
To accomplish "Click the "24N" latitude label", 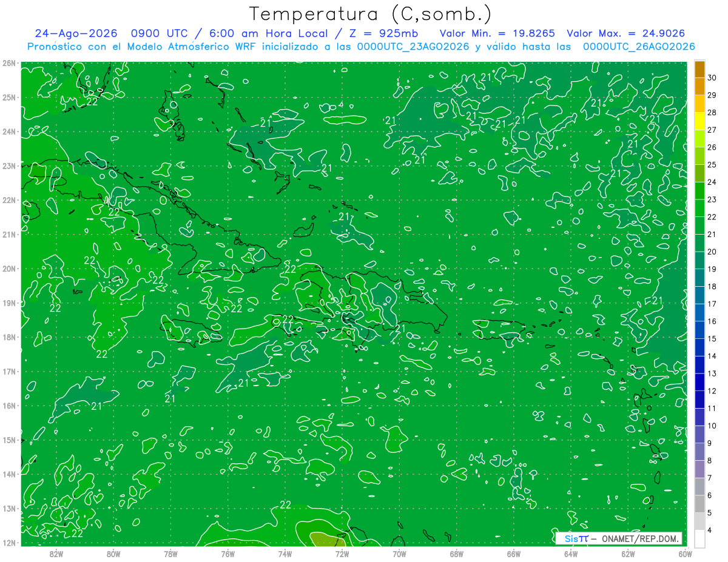I will pyautogui.click(x=8, y=132).
